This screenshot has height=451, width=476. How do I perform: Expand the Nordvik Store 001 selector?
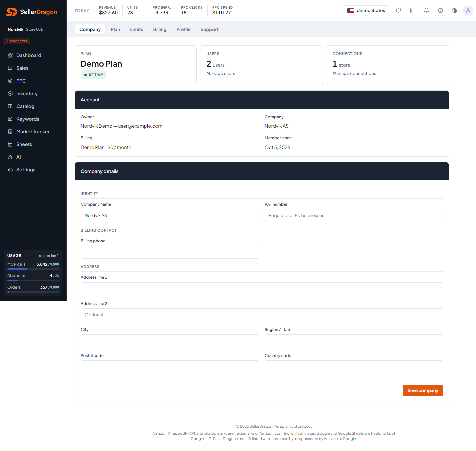tap(33, 29)
